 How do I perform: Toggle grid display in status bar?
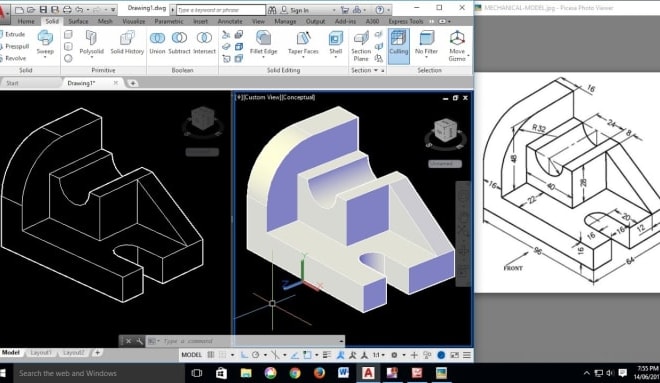click(x=211, y=355)
